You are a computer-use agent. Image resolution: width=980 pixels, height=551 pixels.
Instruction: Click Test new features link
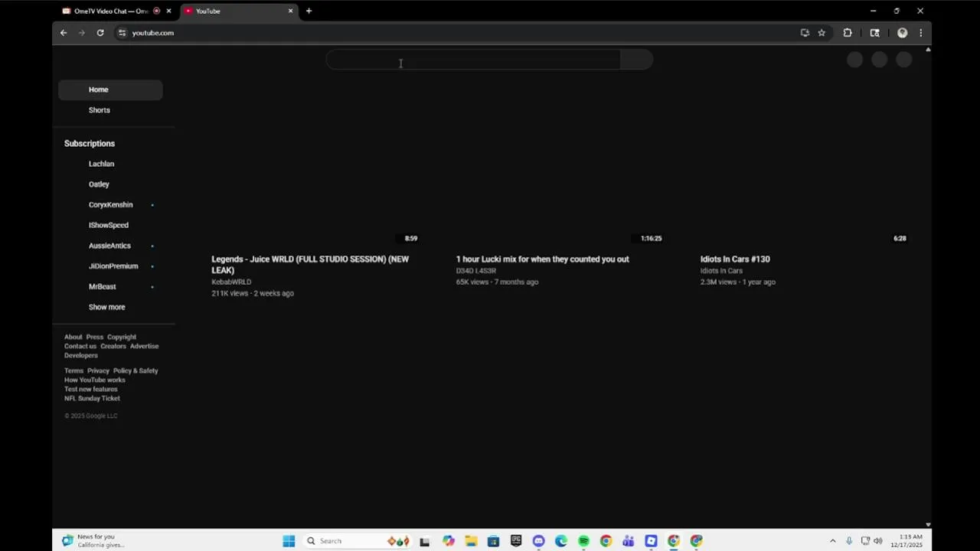point(91,389)
